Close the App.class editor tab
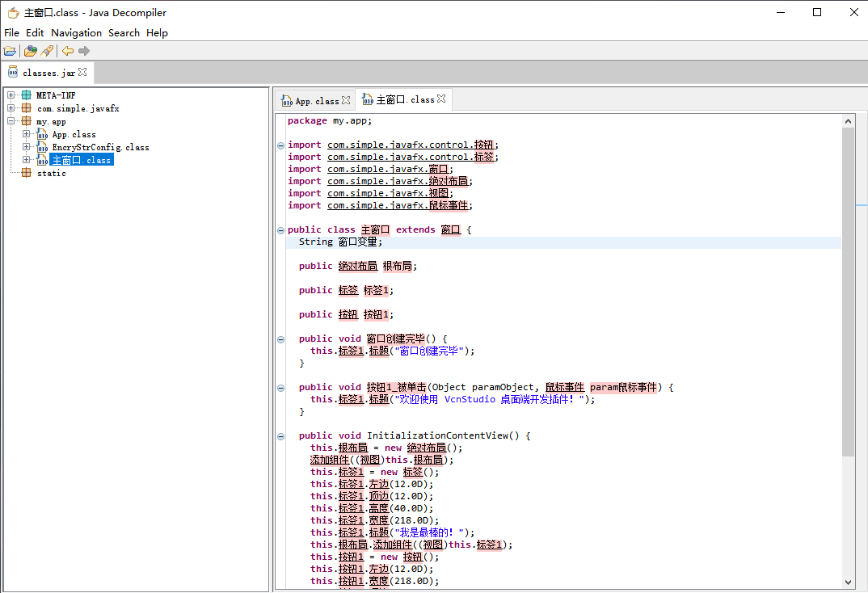The height and width of the screenshot is (593, 868). point(346,100)
